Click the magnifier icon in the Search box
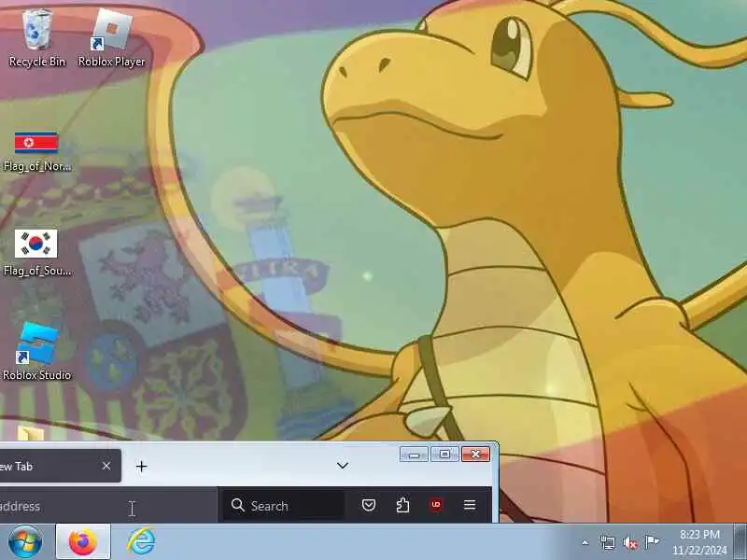747x560 pixels. click(238, 505)
